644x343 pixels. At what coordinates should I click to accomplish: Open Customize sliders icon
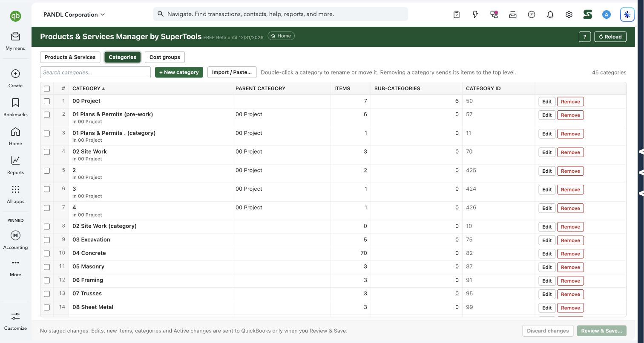pos(15,316)
